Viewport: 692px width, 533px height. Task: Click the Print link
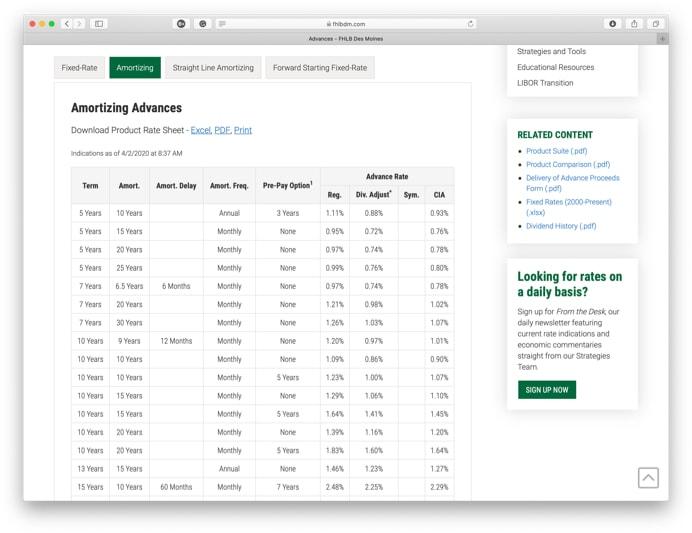coord(243,130)
